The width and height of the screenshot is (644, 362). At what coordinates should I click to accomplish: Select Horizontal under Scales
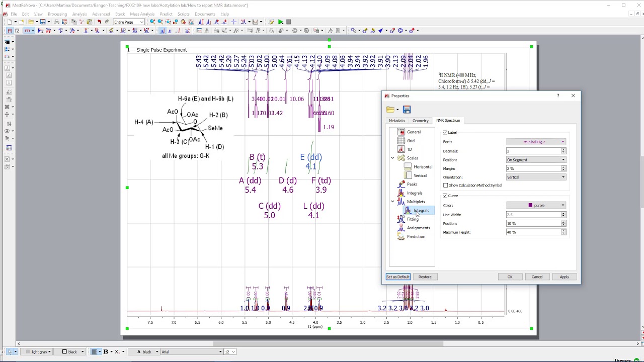[x=423, y=167]
